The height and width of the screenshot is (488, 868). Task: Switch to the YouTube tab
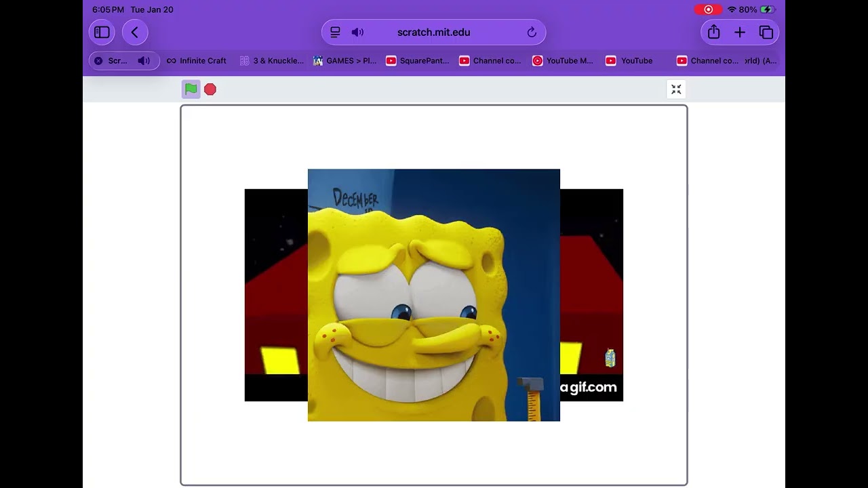629,61
